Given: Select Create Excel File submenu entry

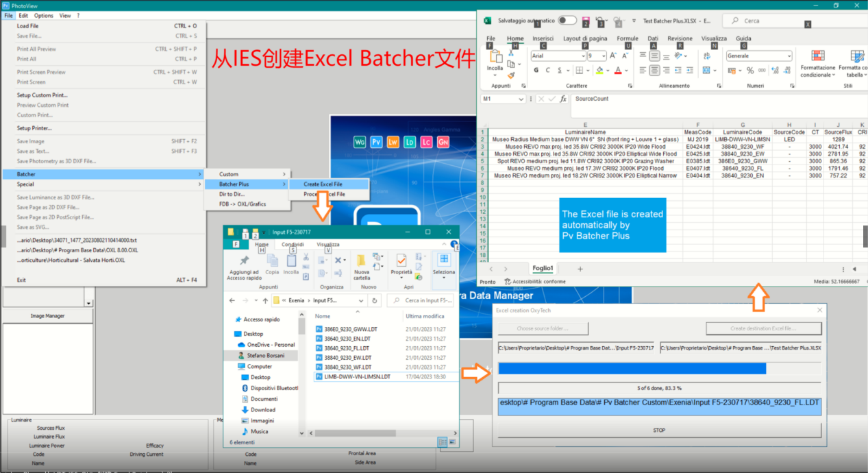Looking at the screenshot, I should pyautogui.click(x=329, y=184).
